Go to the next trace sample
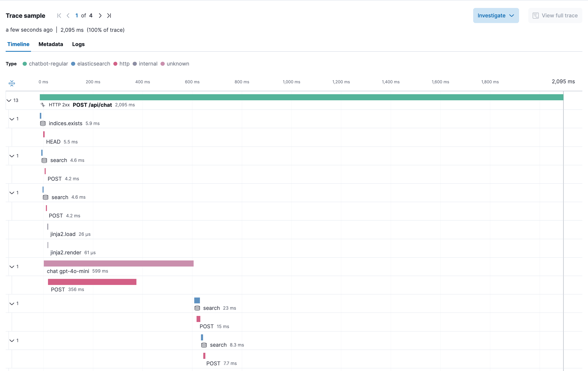Screen dimensions: 588x371 (100, 15)
